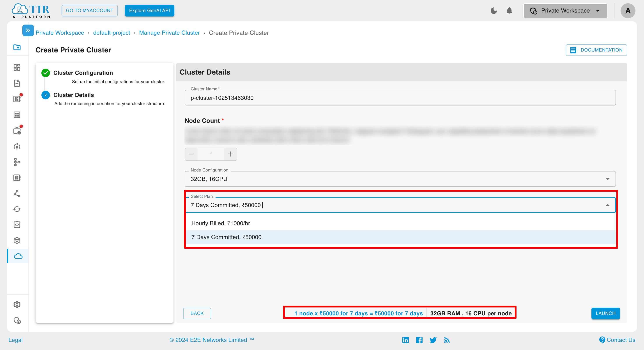Open notifications bell icon
This screenshot has width=644, height=350.
click(x=509, y=11)
